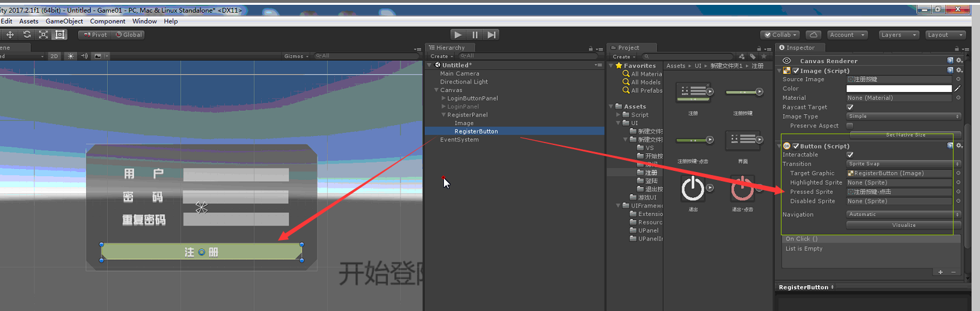Open the UIFramework folder
The image size is (980, 311).
pos(643,206)
